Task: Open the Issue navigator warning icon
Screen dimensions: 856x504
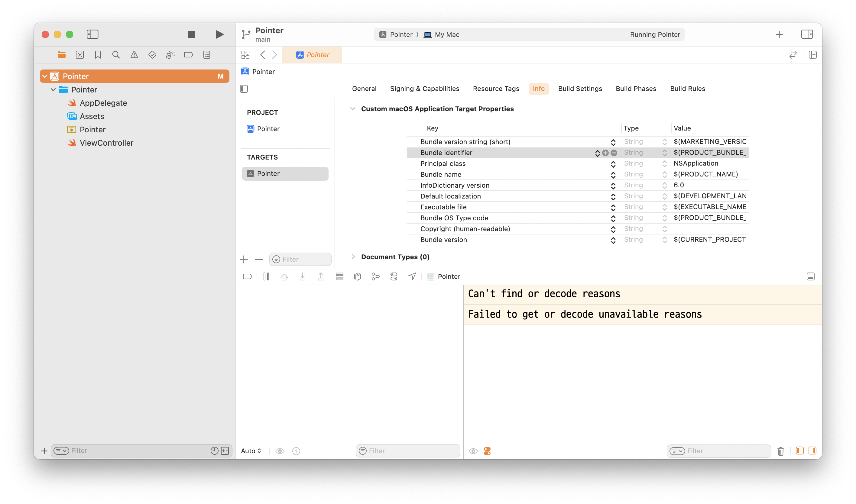Action: (x=134, y=55)
